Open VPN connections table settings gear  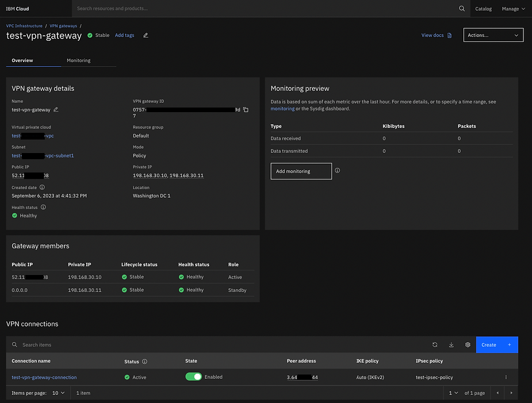[x=468, y=345]
